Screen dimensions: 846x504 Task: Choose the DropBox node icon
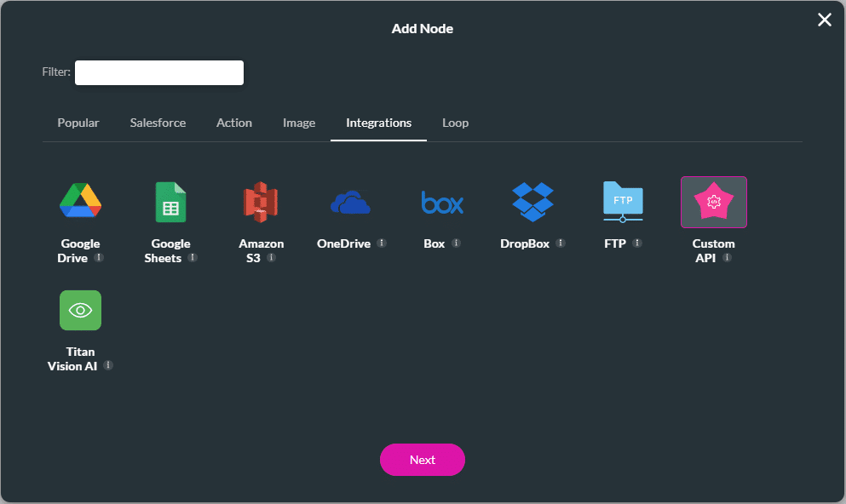click(x=532, y=202)
